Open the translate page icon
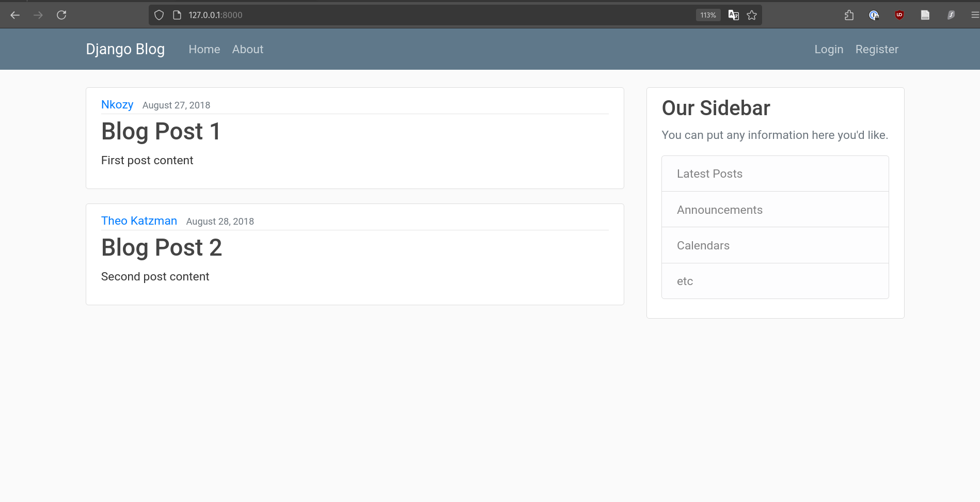 pos(733,15)
